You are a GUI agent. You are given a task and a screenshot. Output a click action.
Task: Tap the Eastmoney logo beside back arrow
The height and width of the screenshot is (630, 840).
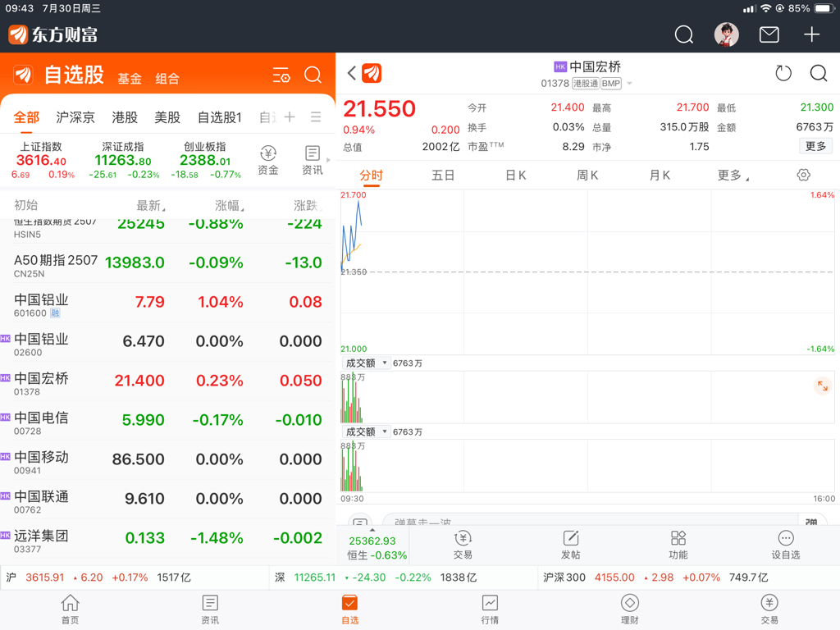pyautogui.click(x=372, y=73)
